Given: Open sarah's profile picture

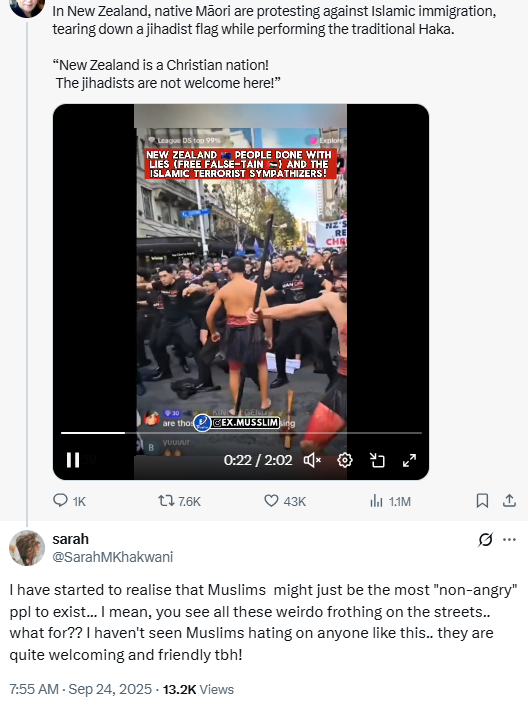Looking at the screenshot, I should 27,548.
